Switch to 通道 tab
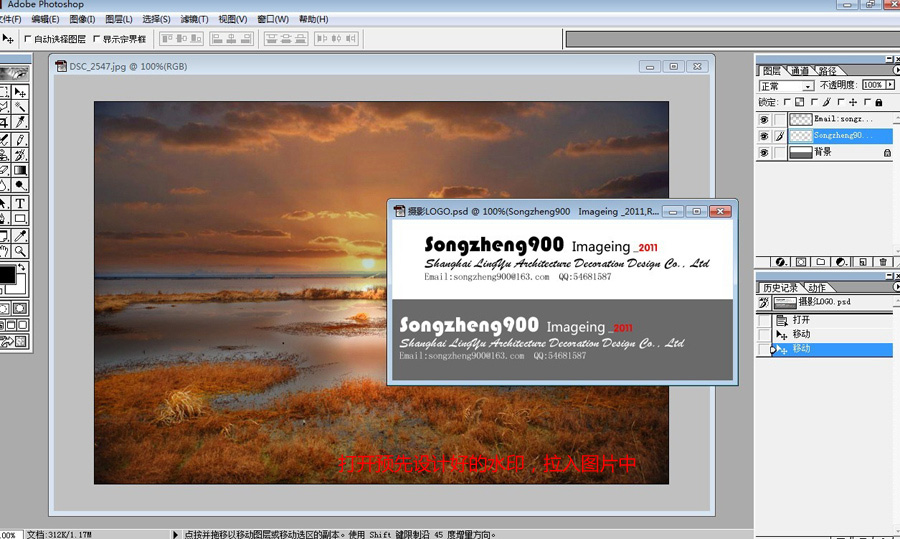 tap(800, 71)
